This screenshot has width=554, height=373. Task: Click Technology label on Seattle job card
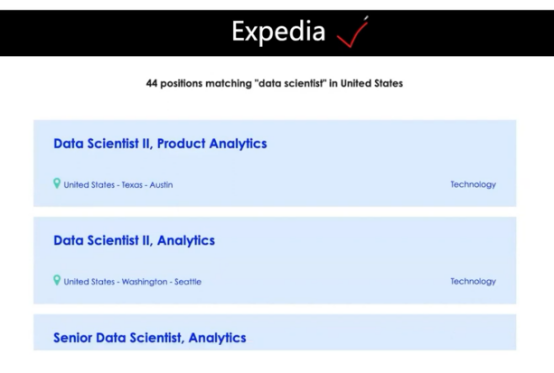(x=473, y=282)
